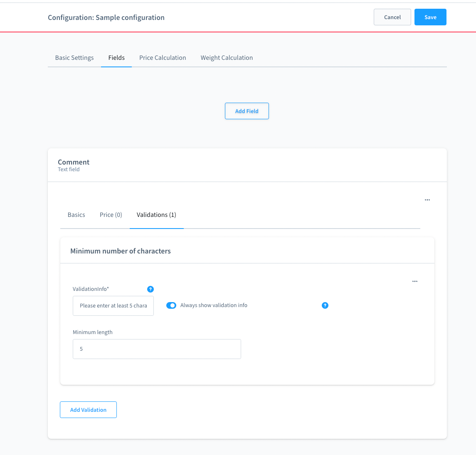Image resolution: width=476 pixels, height=455 pixels.
Task: Click the Add Validation button
Action: coord(88,410)
